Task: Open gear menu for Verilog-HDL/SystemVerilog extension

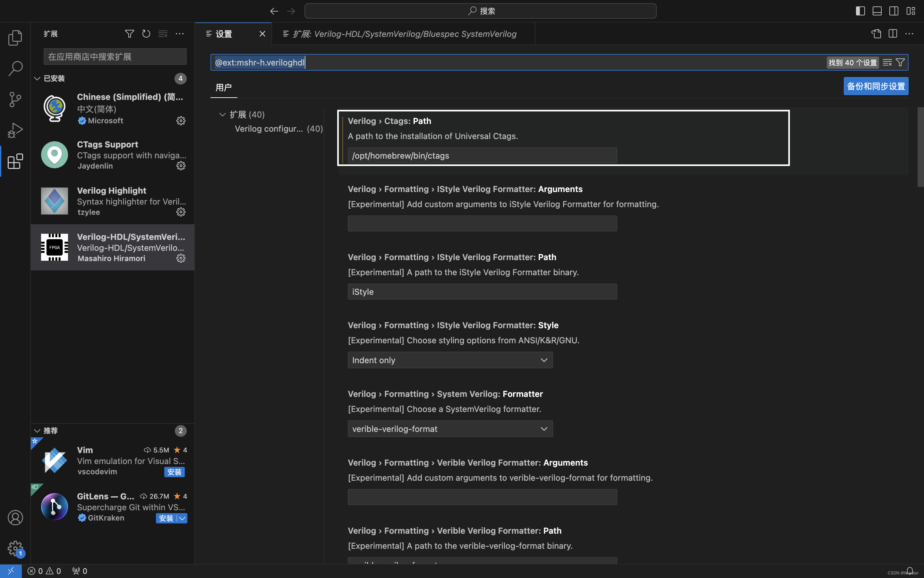Action: (x=181, y=258)
